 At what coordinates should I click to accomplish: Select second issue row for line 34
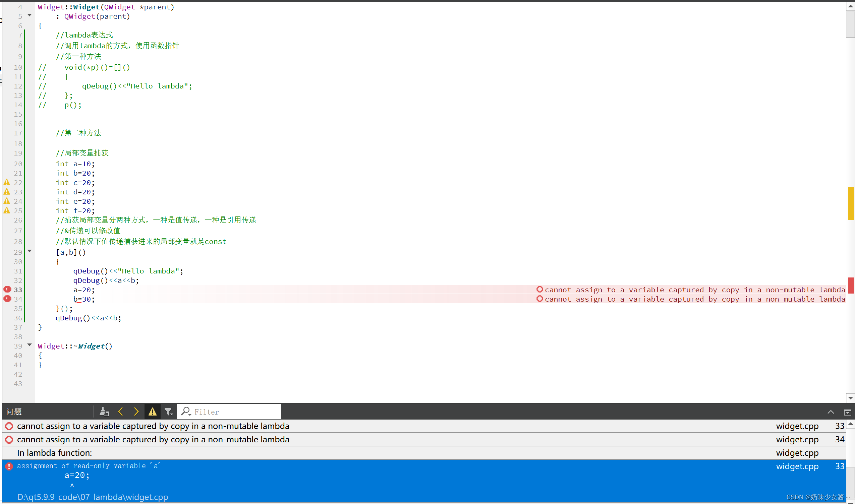point(424,439)
